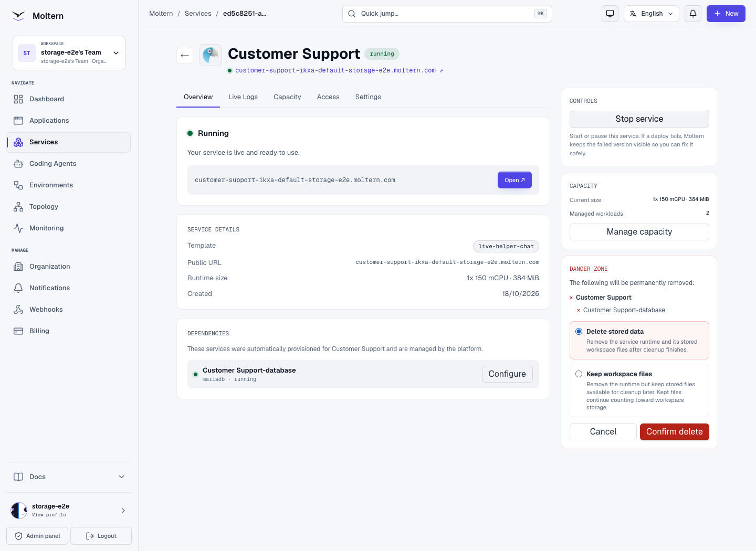Open Notifications in the sidebar
This screenshot has width=756, height=551.
point(68,288)
